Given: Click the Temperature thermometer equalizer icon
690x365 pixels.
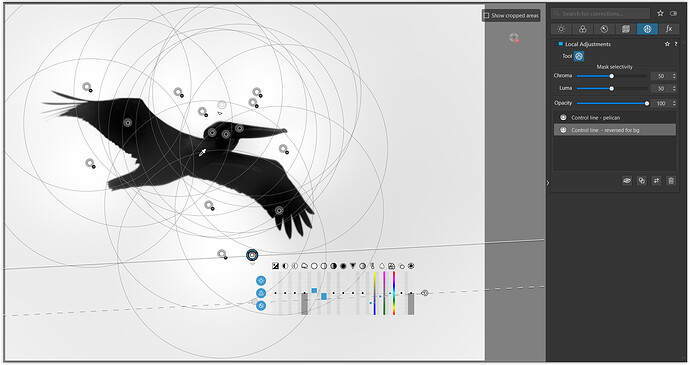Looking at the screenshot, I should (372, 266).
